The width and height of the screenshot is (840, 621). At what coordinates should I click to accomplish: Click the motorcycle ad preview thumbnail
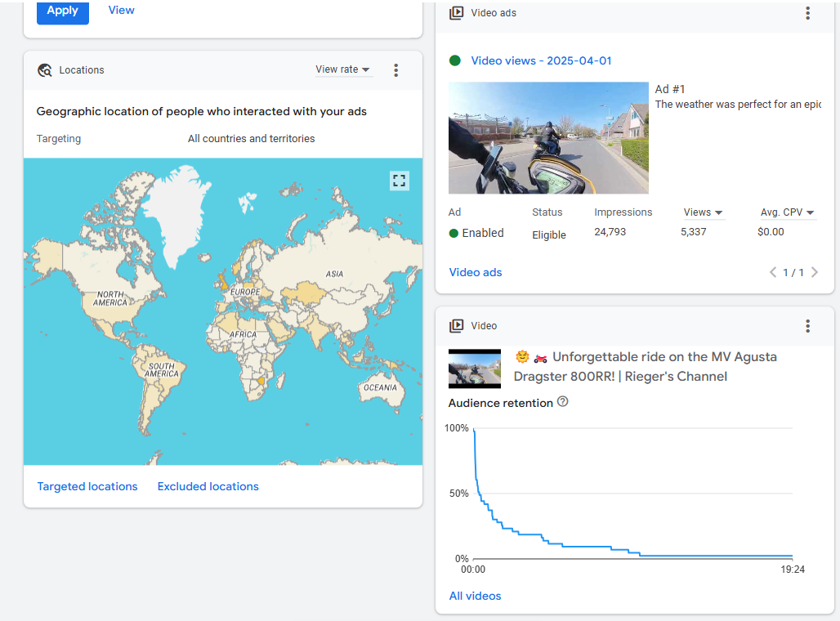548,137
